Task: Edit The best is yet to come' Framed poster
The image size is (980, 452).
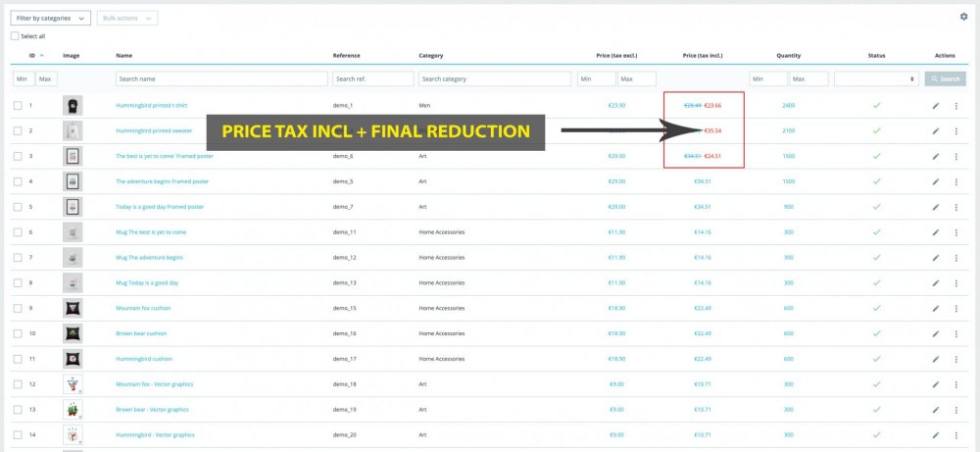Action: pyautogui.click(x=936, y=156)
